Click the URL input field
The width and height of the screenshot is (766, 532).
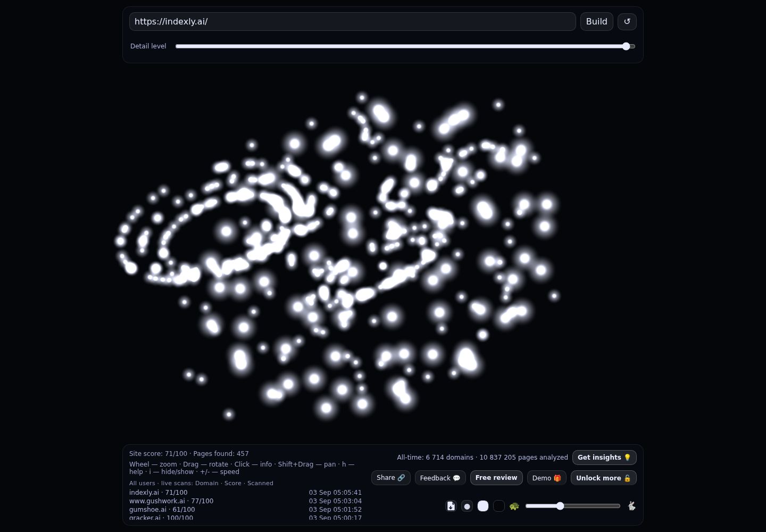coord(353,21)
